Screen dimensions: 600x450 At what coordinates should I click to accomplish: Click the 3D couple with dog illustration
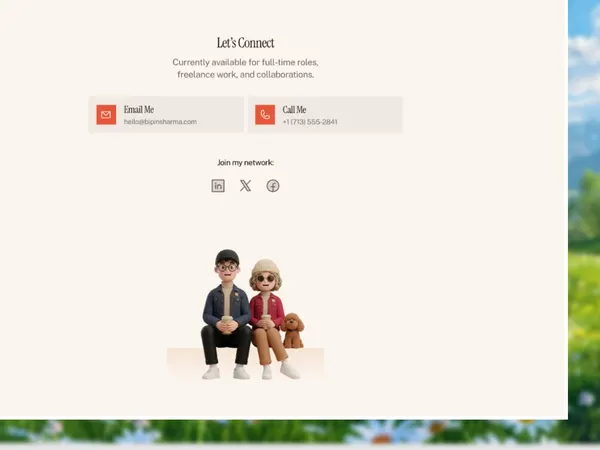245,315
